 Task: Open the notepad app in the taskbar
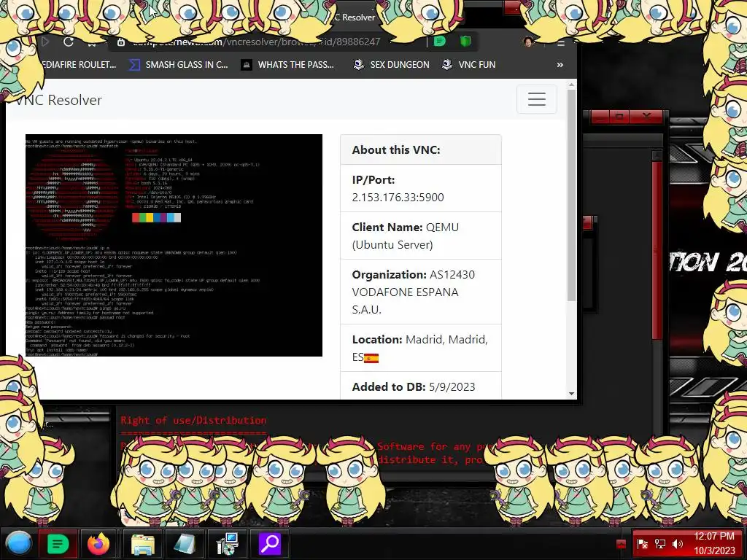185,544
